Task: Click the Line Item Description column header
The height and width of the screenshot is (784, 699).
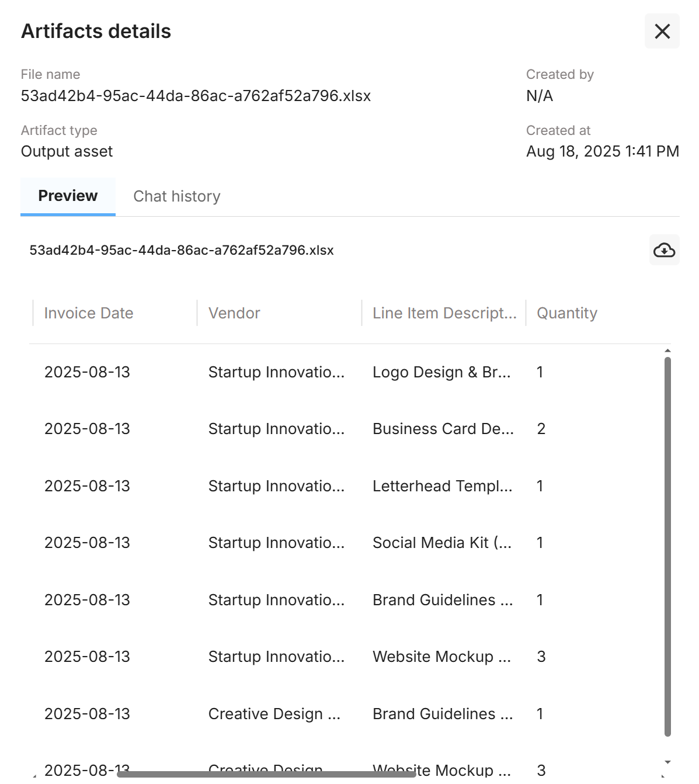Action: [x=444, y=313]
